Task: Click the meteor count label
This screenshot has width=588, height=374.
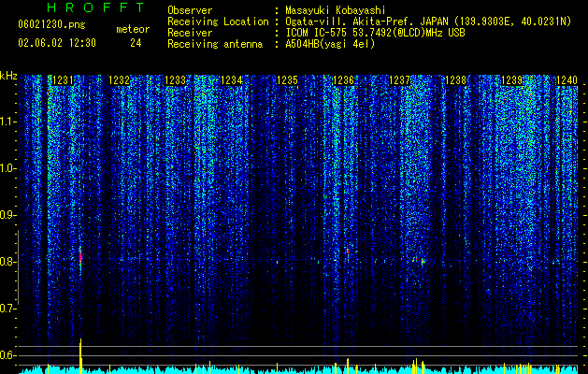Action: (133, 29)
